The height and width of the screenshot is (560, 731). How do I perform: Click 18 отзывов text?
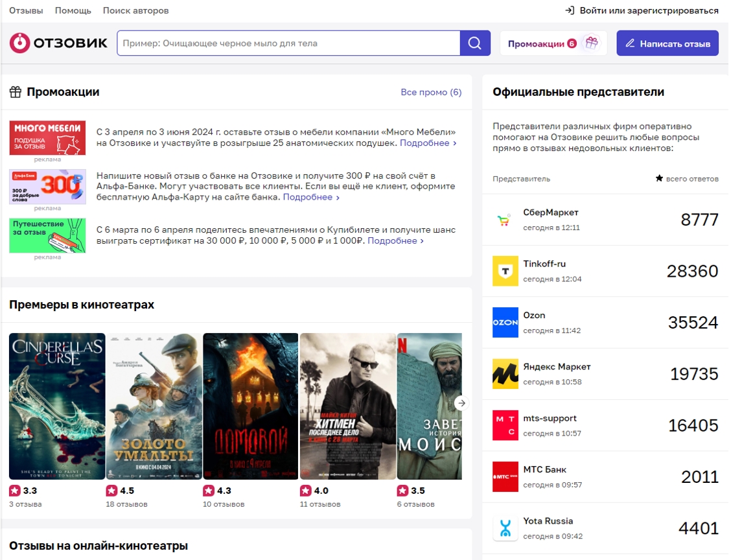point(127,504)
